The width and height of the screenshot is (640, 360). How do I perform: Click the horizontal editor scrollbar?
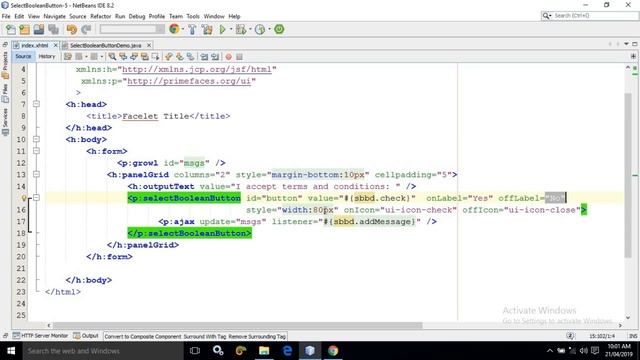238,325
